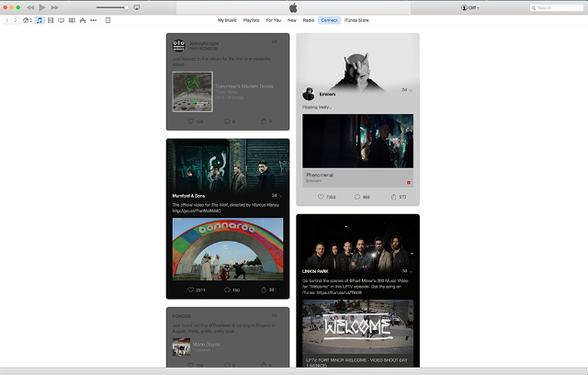Click the JohnnyKongos round avatar
The height and width of the screenshot is (375, 588).
coord(179,46)
